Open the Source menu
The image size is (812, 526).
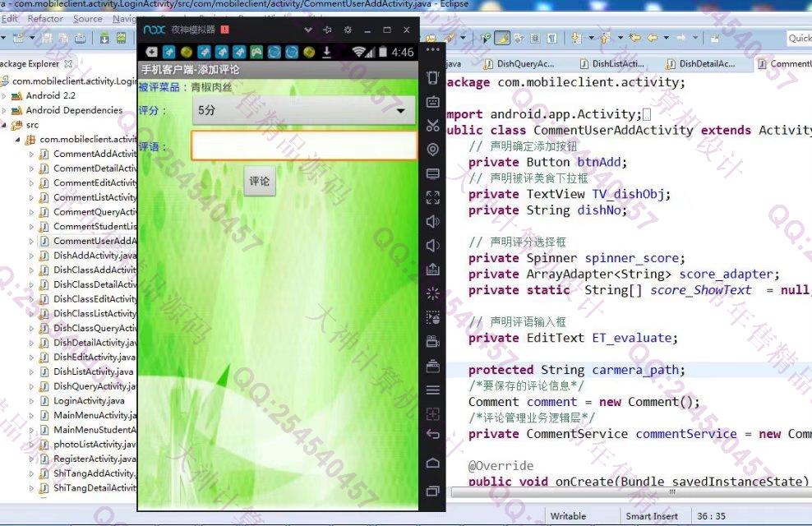point(87,19)
